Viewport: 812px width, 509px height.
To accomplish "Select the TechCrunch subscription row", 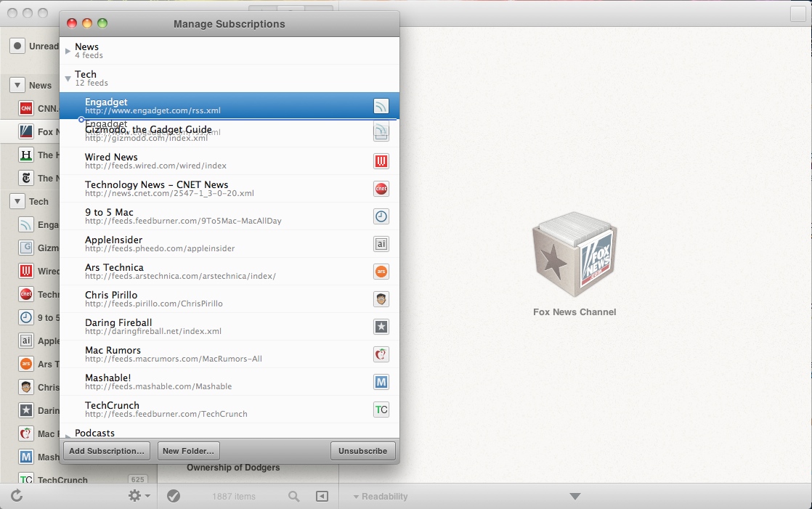I will pos(230,410).
